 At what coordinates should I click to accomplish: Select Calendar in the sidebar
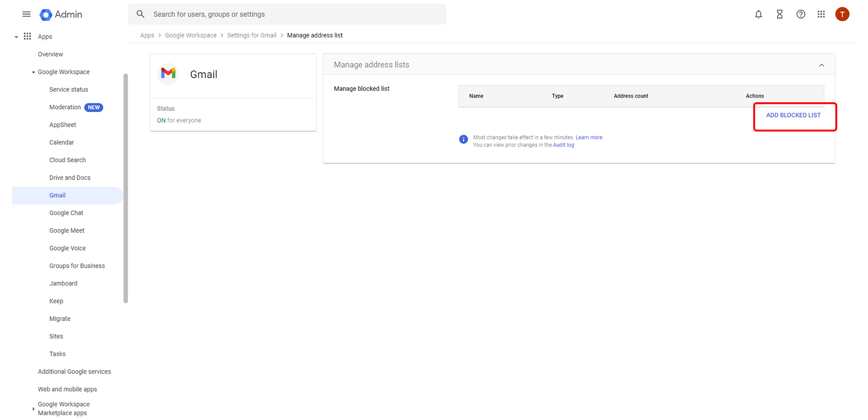tap(61, 143)
